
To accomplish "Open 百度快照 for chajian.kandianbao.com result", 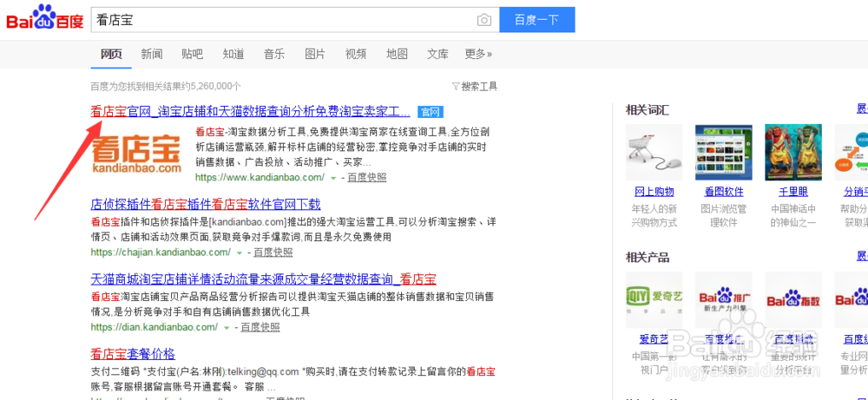I will (273, 252).
